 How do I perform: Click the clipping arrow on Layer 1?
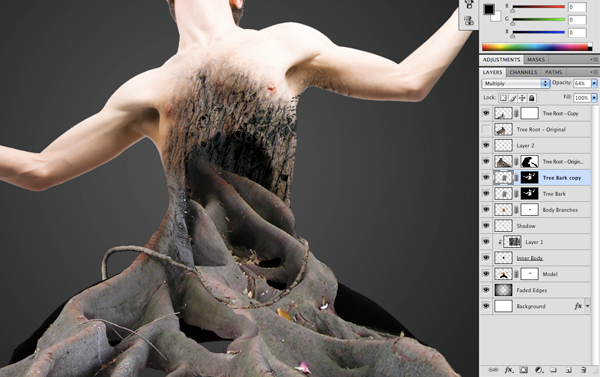(x=500, y=242)
